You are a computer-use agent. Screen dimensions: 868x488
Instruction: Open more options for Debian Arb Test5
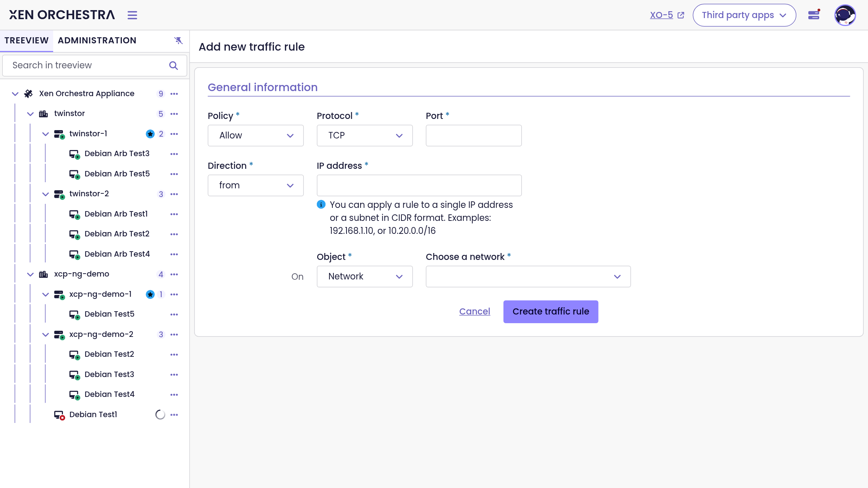pos(174,174)
